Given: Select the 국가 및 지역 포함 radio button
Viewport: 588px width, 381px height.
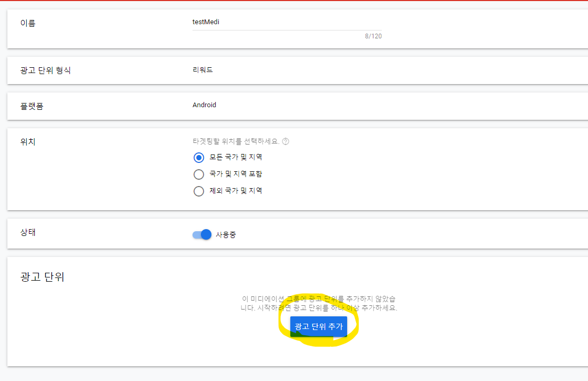Looking at the screenshot, I should point(199,174).
